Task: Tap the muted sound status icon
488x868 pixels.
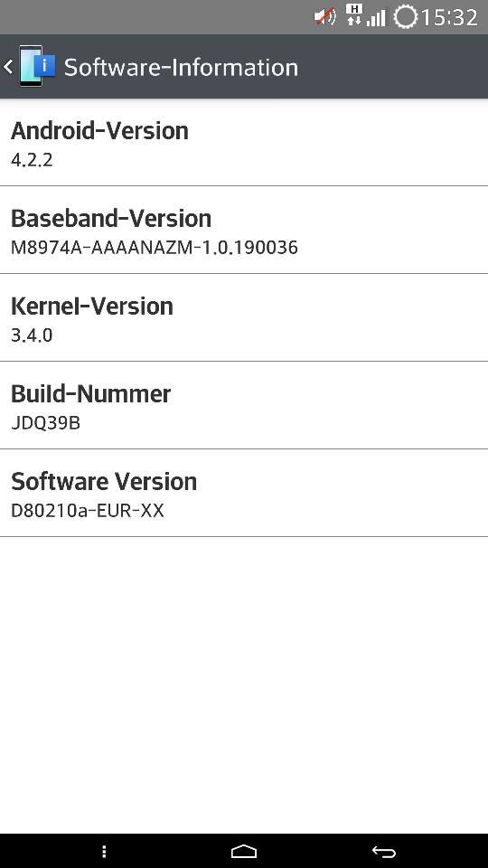Action: (x=324, y=17)
